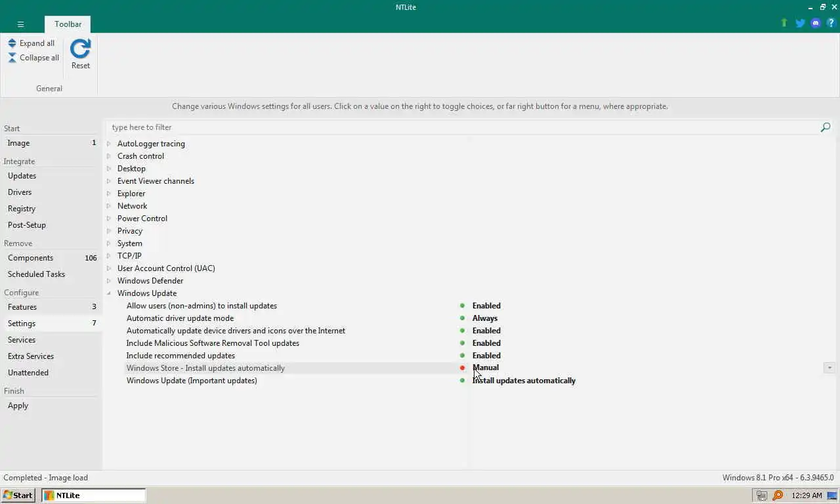Click the red status dot for Windows Store

[462, 368]
